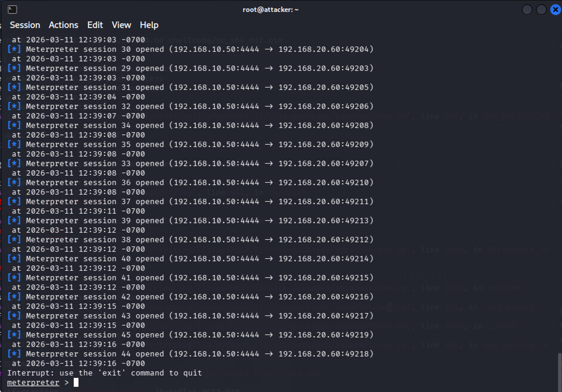Image resolution: width=562 pixels, height=392 pixels.
Task: Click the terminal icon in the title bar
Action: point(12,10)
